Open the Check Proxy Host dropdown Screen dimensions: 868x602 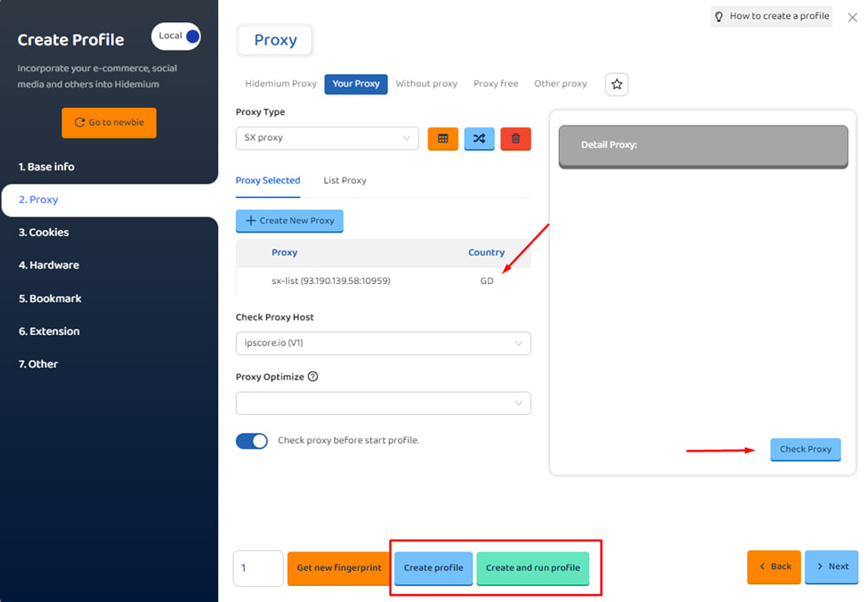(383, 343)
